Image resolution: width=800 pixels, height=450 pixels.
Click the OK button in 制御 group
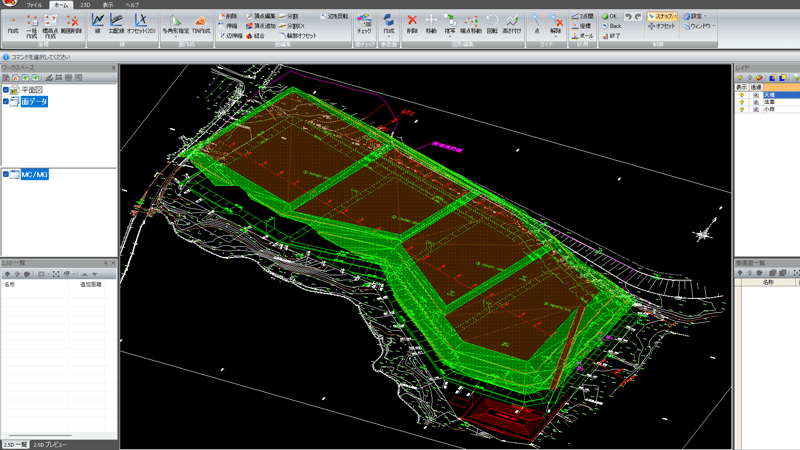[x=609, y=16]
